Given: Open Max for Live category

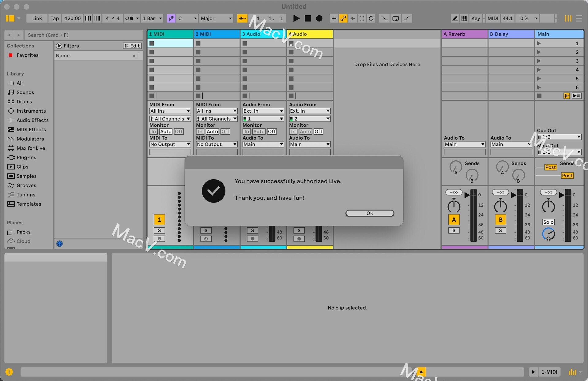Looking at the screenshot, I should [x=31, y=148].
